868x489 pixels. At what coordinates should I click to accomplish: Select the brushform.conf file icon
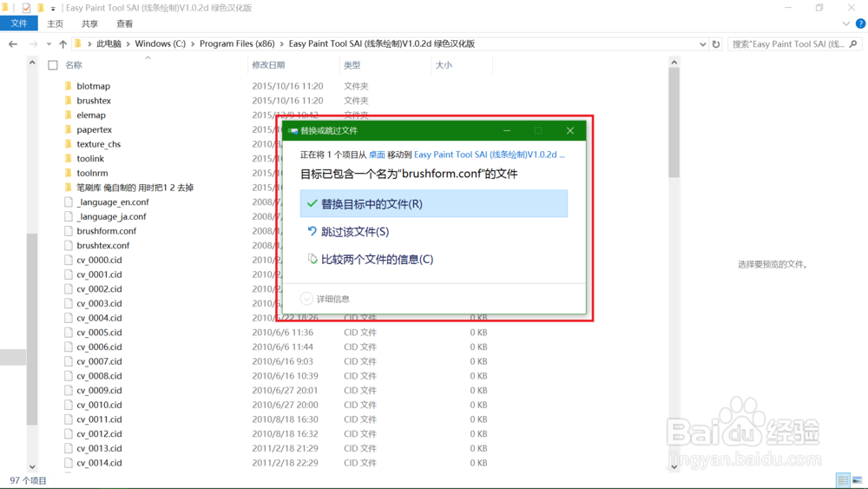coord(68,230)
